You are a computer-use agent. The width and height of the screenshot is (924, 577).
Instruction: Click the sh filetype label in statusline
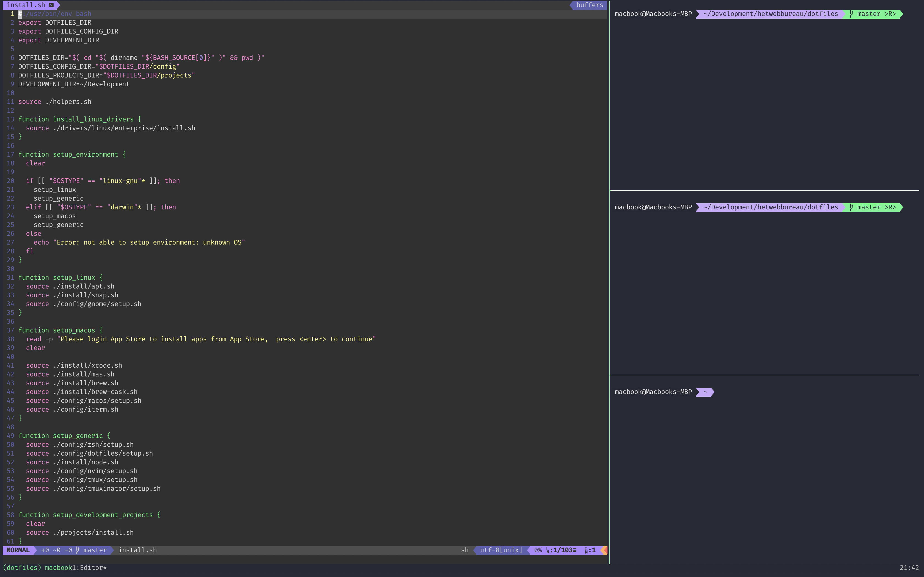(464, 550)
